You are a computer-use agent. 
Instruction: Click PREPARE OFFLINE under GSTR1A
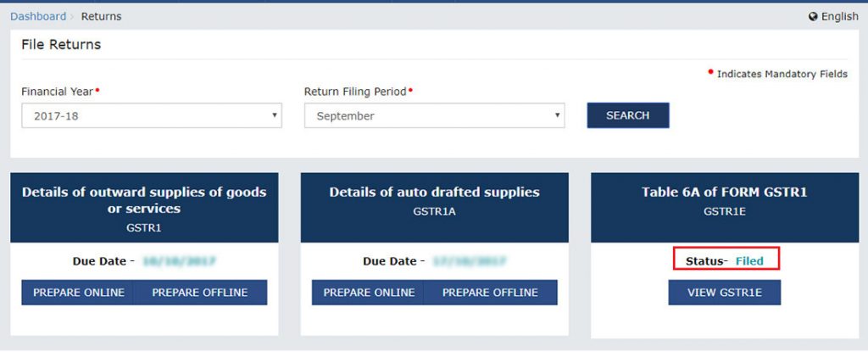coord(490,293)
